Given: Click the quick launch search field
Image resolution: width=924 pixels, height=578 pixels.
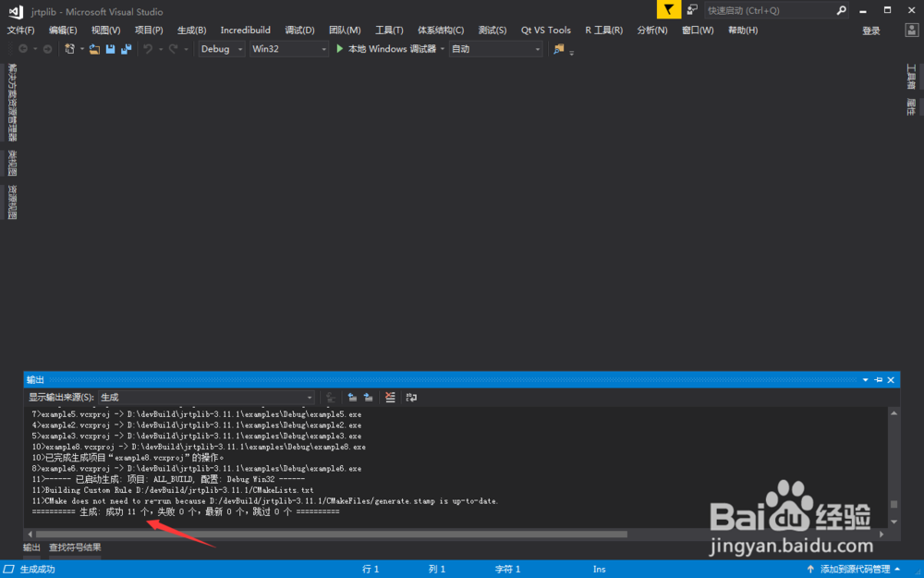Looking at the screenshot, I should tap(769, 10).
